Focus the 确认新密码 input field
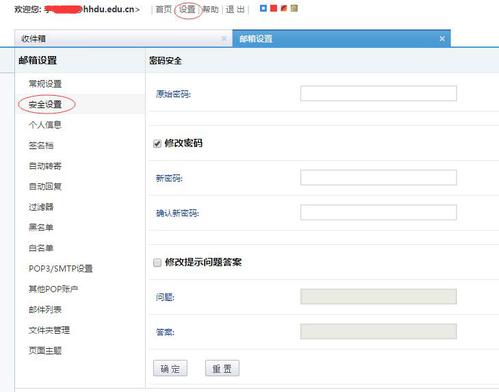 [378, 213]
